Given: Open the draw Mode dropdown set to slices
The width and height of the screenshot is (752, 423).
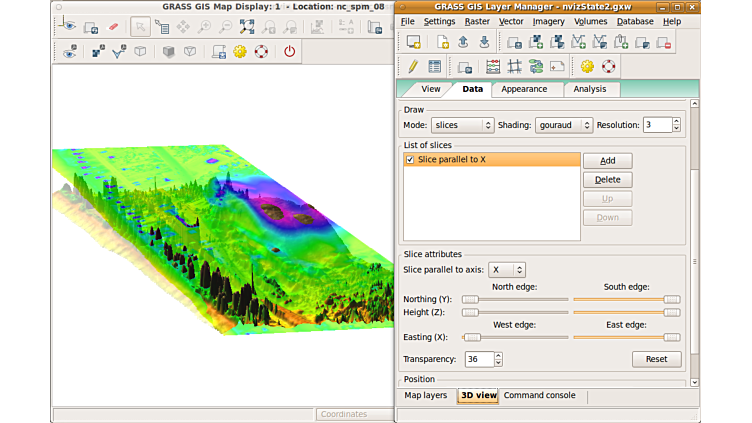Looking at the screenshot, I should [462, 125].
